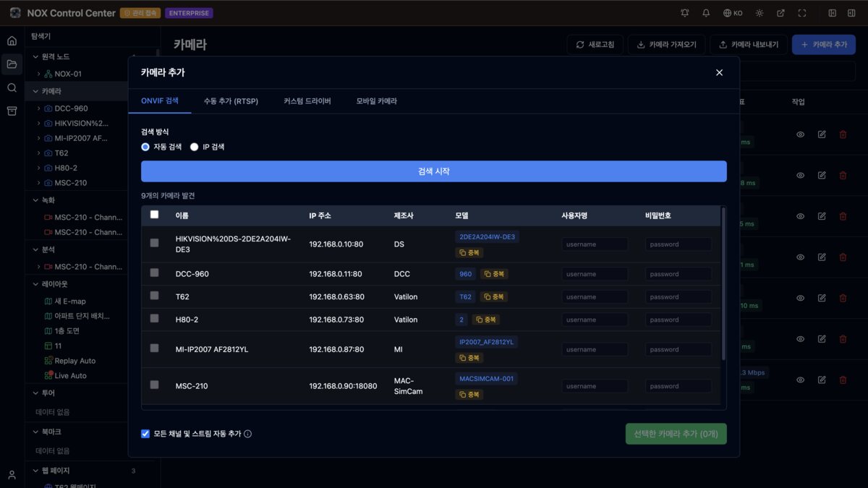The height and width of the screenshot is (488, 868).
Task: Click the 중복 badge in the MI-IP2007 row
Action: pos(469,357)
